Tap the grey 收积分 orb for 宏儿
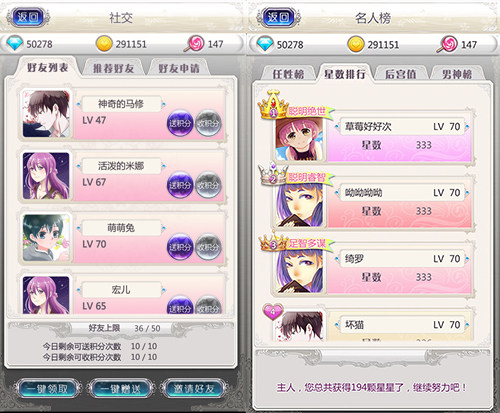 208,305
